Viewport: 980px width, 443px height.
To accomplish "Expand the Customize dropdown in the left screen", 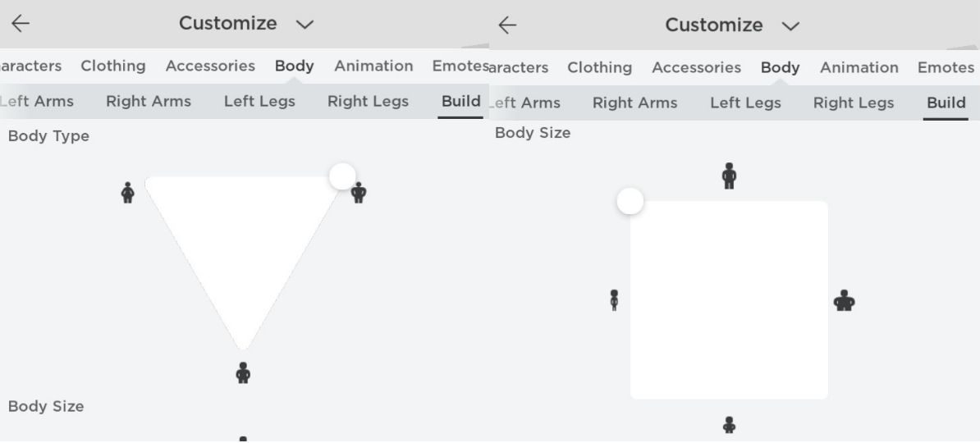I will [305, 25].
